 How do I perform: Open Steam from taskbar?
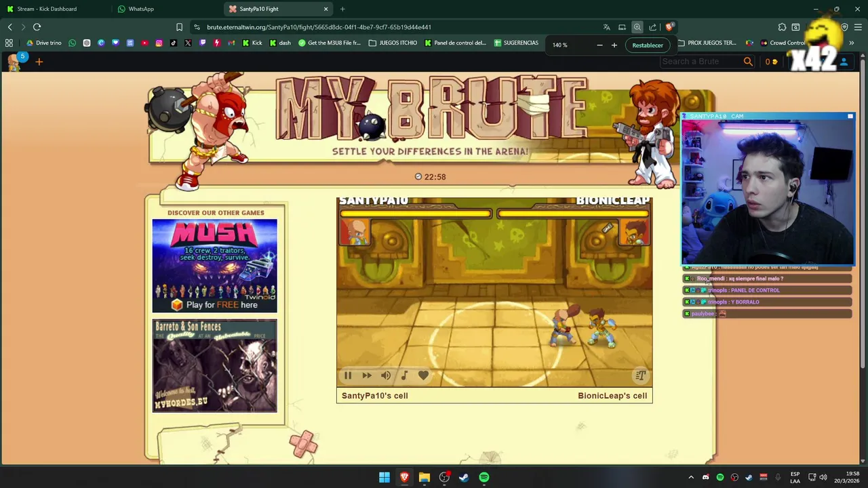pyautogui.click(x=464, y=477)
